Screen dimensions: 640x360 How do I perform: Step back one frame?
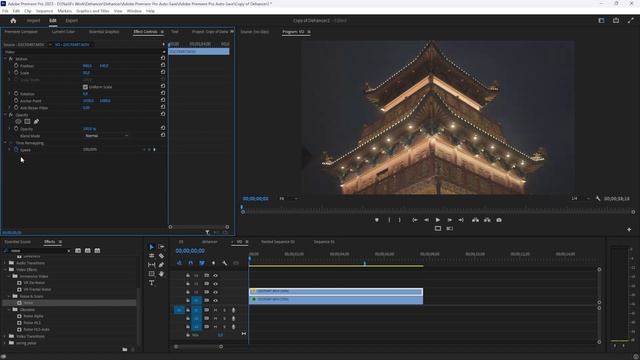426,220
